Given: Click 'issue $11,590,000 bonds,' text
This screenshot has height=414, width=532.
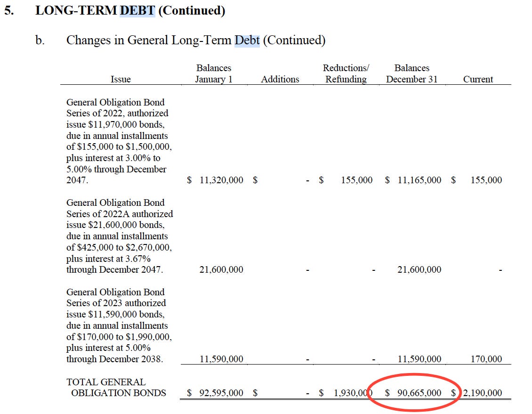Looking at the screenshot, I should click(x=115, y=314).
